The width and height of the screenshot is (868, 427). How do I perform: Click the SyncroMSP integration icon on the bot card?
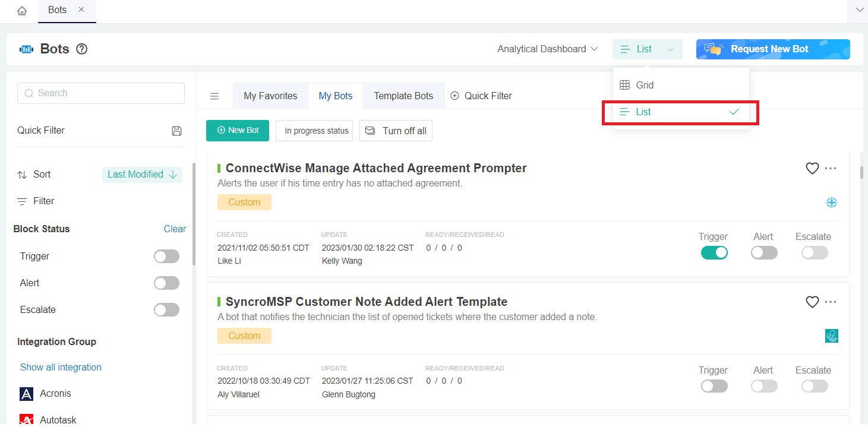click(831, 336)
